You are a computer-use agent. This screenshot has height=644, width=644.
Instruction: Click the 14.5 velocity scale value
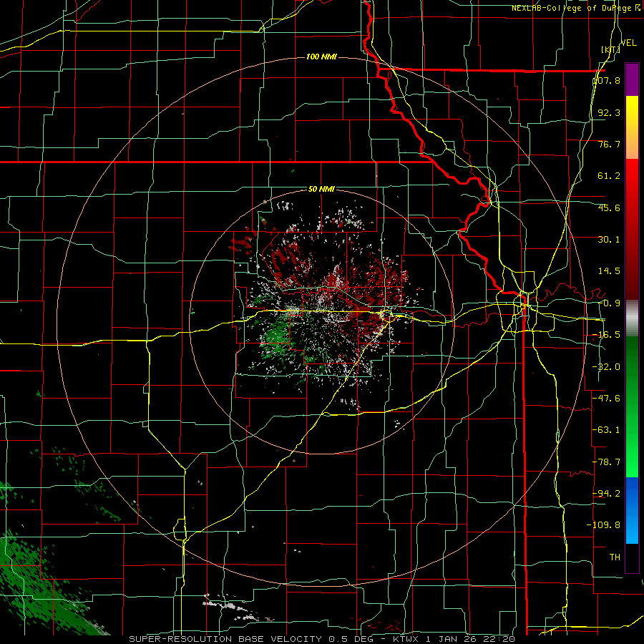[x=609, y=271]
